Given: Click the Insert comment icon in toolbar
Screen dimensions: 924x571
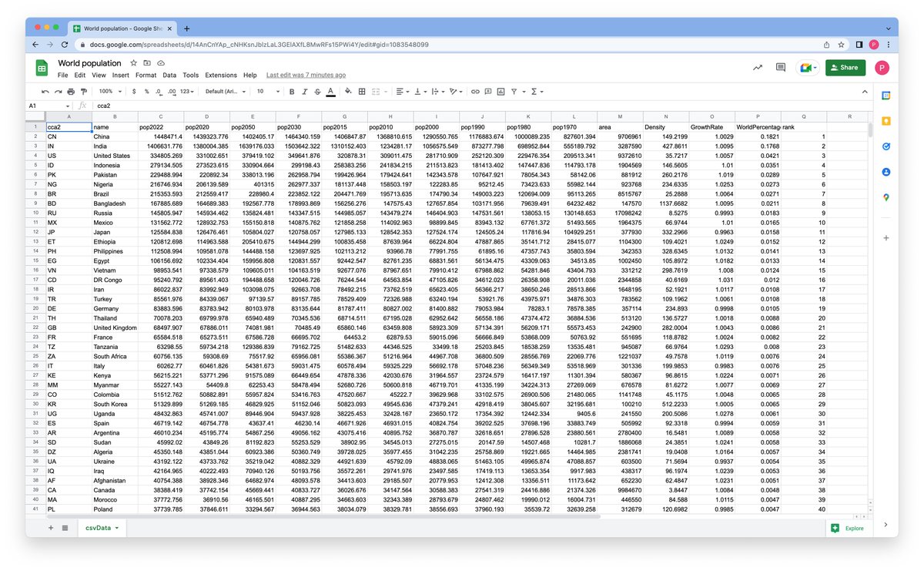Looking at the screenshot, I should [x=488, y=91].
